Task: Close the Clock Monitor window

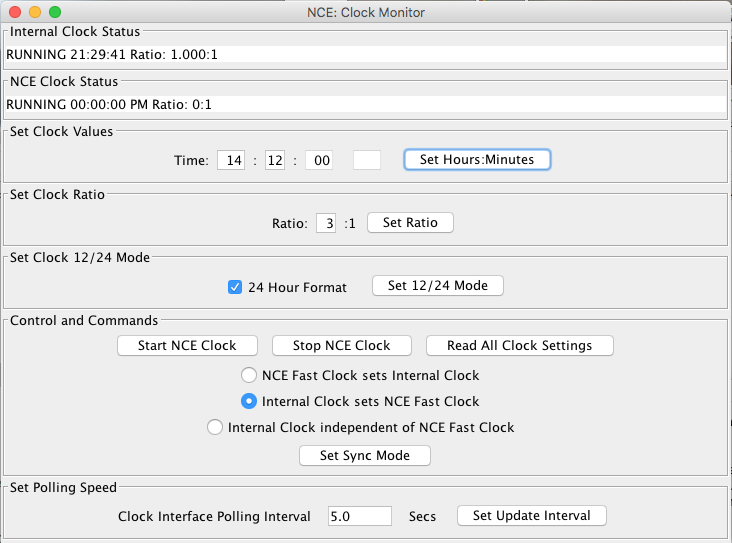Action: click(14, 12)
